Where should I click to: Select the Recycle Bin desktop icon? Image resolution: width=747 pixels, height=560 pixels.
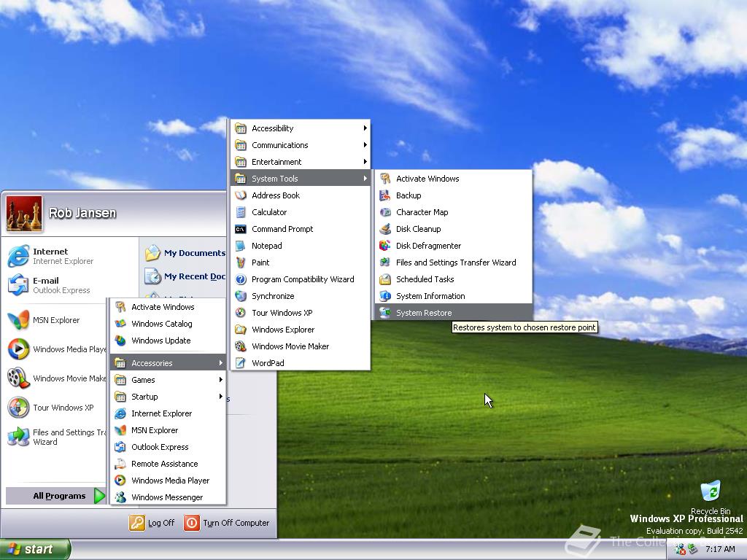(x=711, y=497)
